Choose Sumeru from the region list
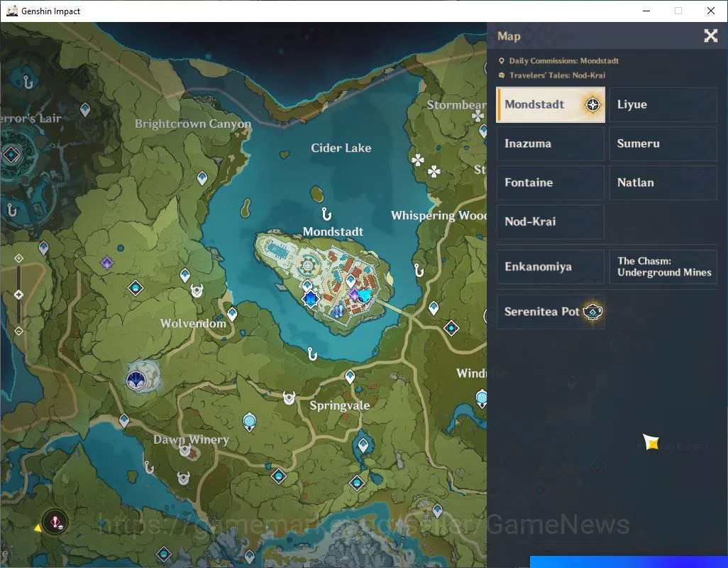The height and width of the screenshot is (568, 728). [x=663, y=143]
